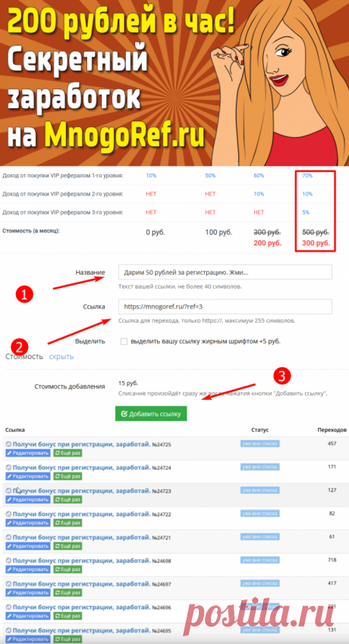Click the clock icon beside link №24724
Screen dimensions: 349x644
coord(8,467)
